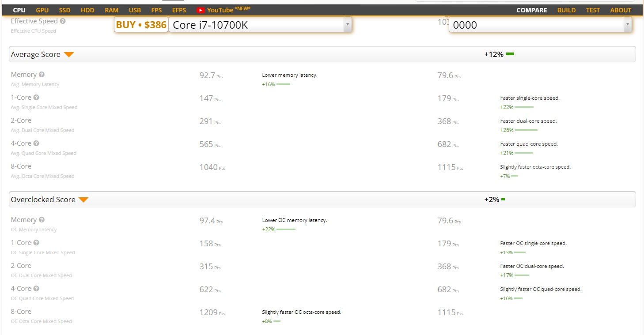Click 'Faster OC dual-core speed.' text
Viewport: 644px width, 335px height.
click(x=532, y=266)
